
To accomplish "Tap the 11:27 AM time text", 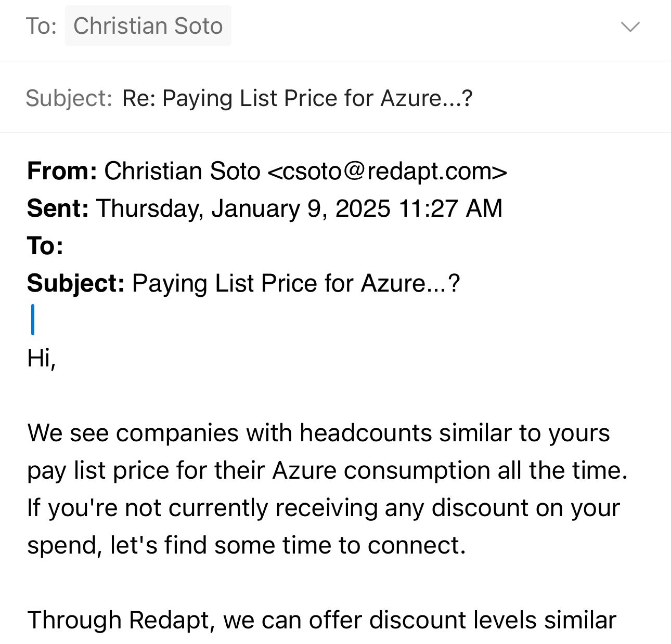I will tap(450, 208).
